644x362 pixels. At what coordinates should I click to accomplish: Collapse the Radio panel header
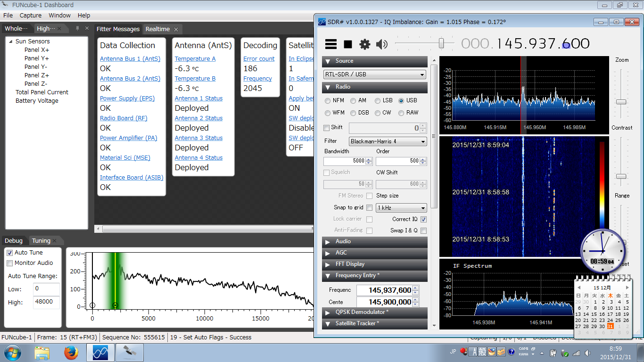pyautogui.click(x=375, y=87)
